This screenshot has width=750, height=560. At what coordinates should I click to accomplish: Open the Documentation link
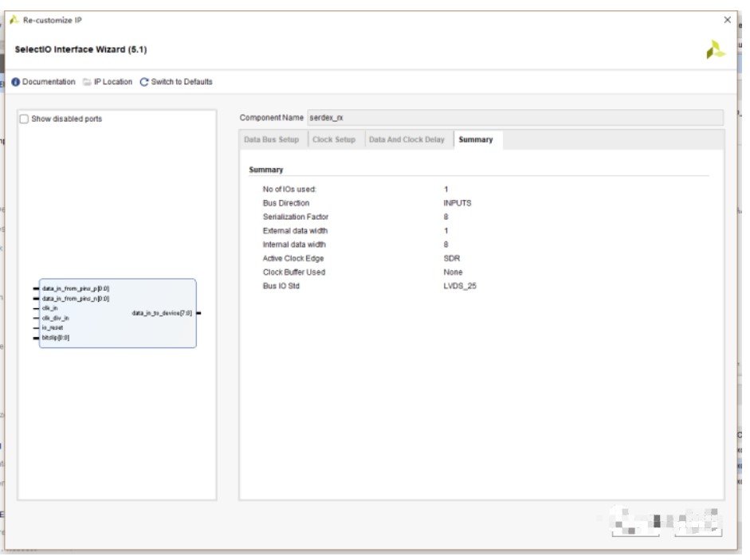tap(49, 82)
